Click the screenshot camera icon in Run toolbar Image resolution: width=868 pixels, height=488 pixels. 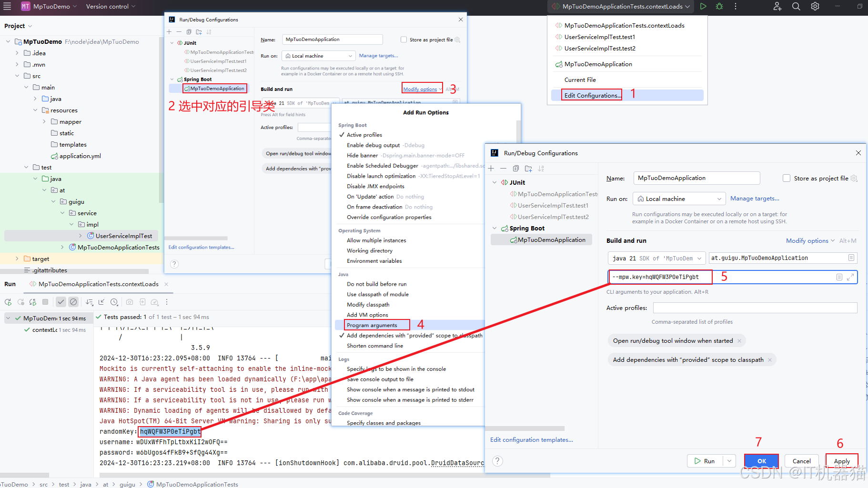coord(130,302)
